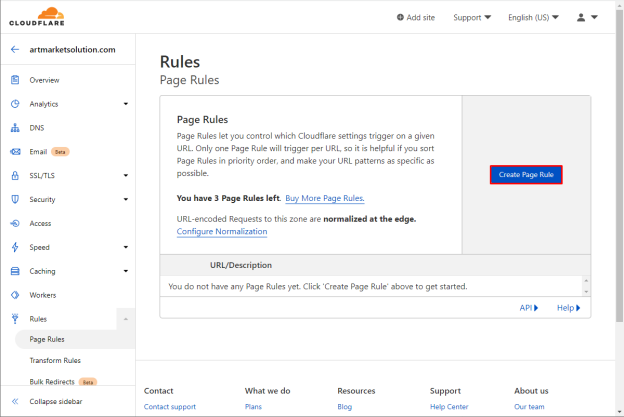624x417 pixels.
Task: Open the Support dropdown menu
Action: [472, 18]
